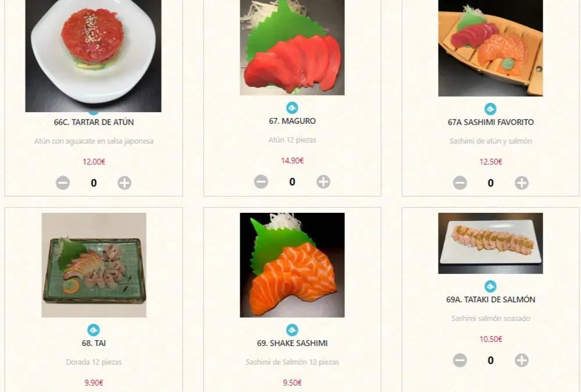Remove one Maguro with minus icon
The width and height of the screenshot is (581, 392).
pos(261,181)
